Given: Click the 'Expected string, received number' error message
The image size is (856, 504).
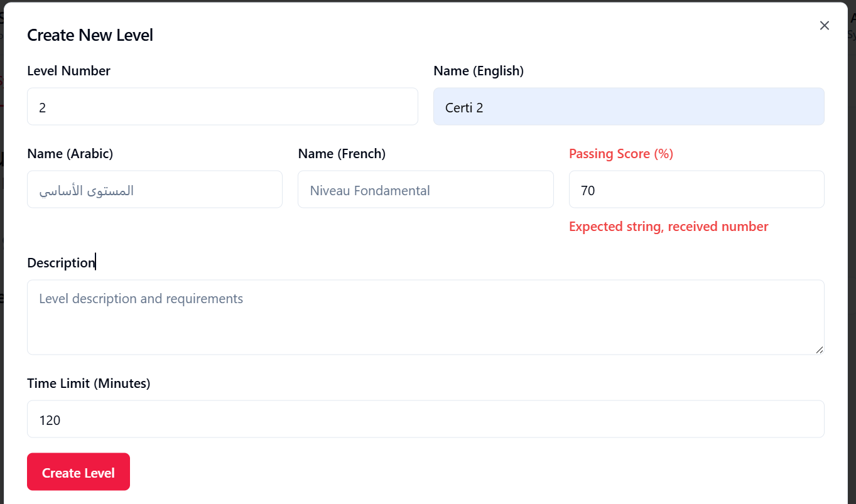Looking at the screenshot, I should (x=668, y=227).
